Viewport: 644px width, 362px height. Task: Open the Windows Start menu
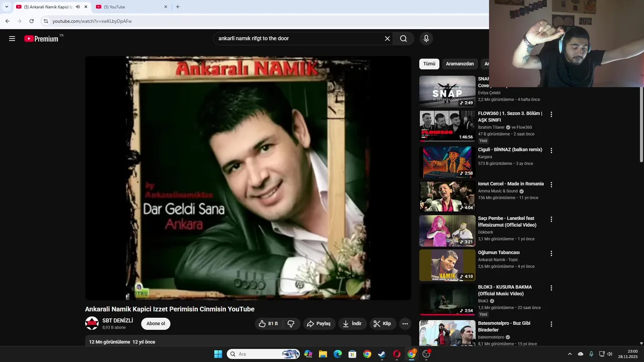(x=218, y=354)
